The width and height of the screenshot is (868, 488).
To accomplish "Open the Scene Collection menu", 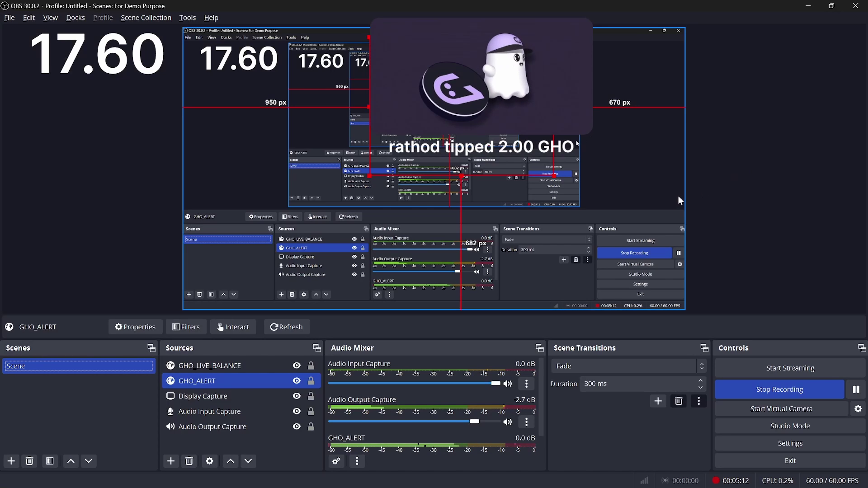I will [x=146, y=18].
